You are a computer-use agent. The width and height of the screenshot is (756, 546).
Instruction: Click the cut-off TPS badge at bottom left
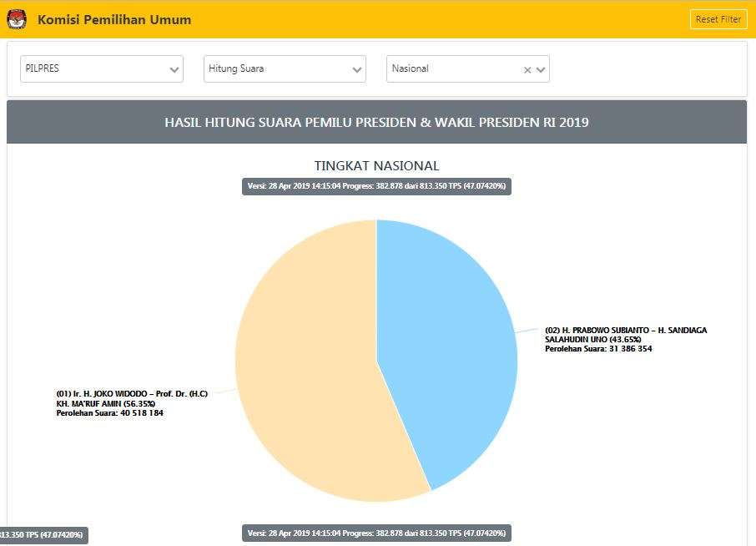44,535
